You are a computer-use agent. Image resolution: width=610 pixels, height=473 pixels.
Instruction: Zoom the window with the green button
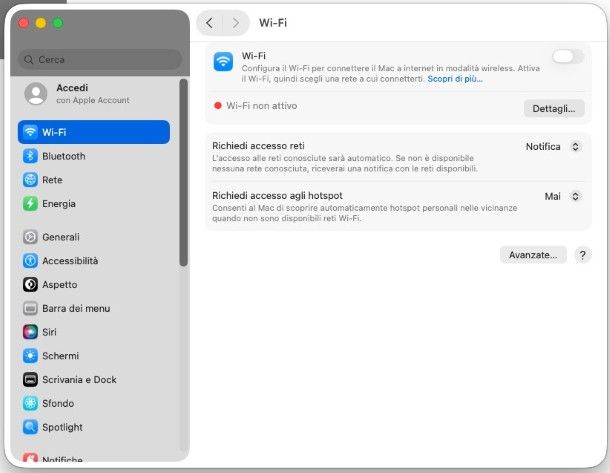[58, 23]
